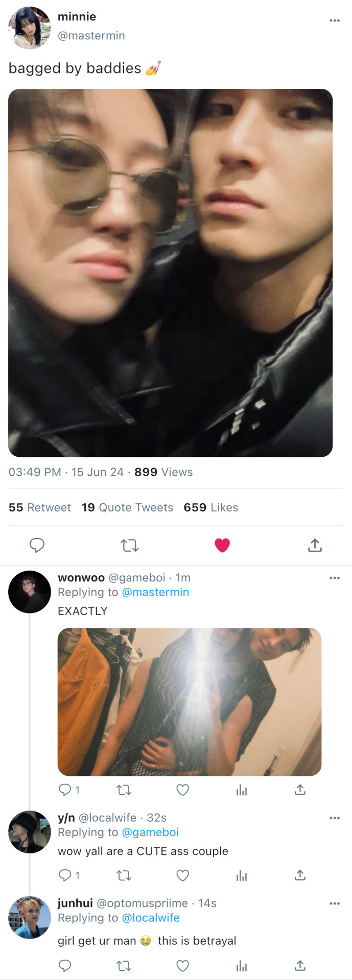Share minnie's main tweet
The width and height of the screenshot is (352, 980).
[315, 545]
